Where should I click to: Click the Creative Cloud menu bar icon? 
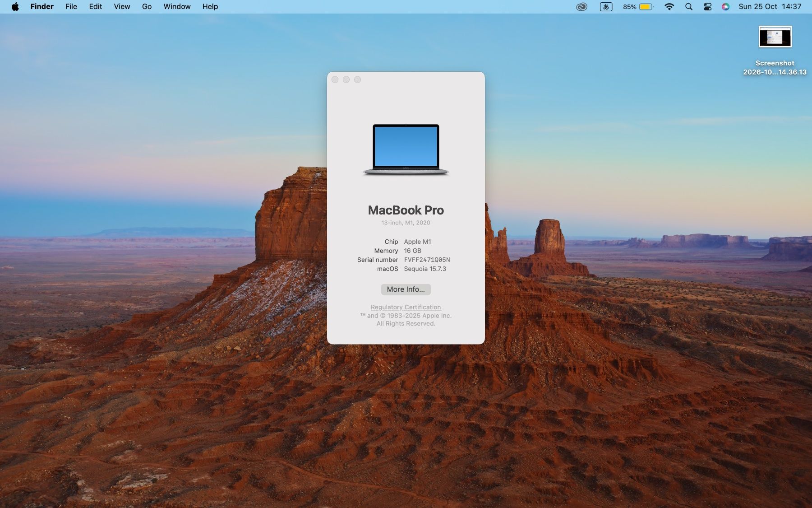(x=581, y=7)
